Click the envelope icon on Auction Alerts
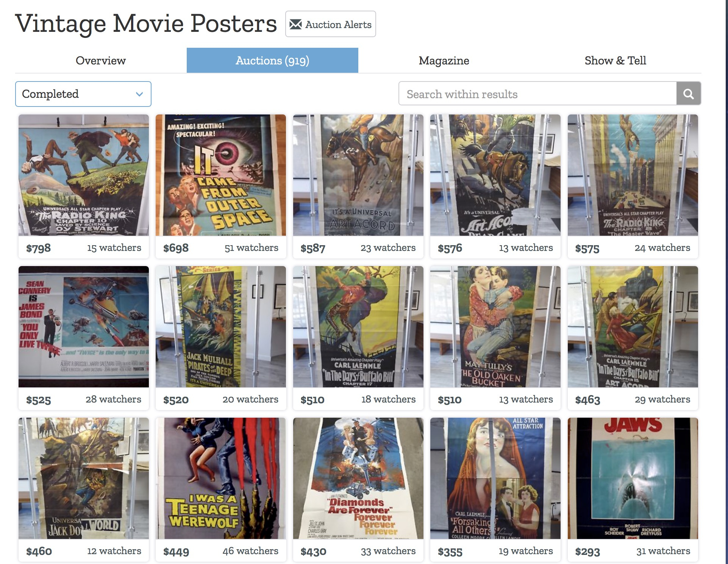 (295, 25)
